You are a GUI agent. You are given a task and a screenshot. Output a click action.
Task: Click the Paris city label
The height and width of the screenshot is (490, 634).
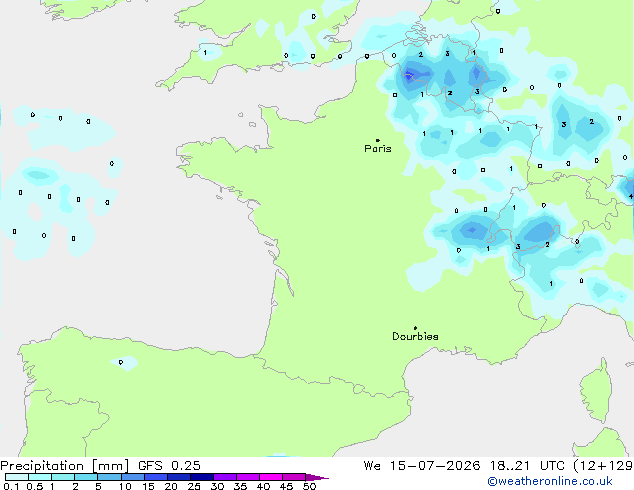pos(378,149)
